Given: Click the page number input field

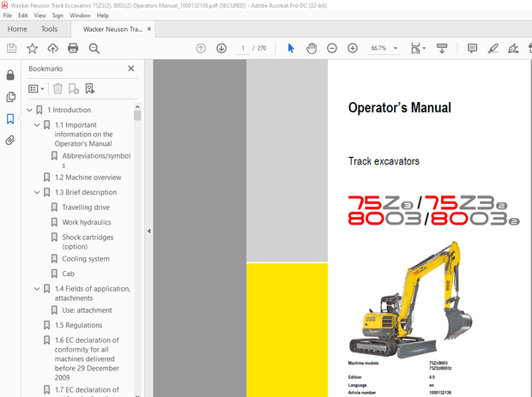Looking at the screenshot, I should 243,49.
